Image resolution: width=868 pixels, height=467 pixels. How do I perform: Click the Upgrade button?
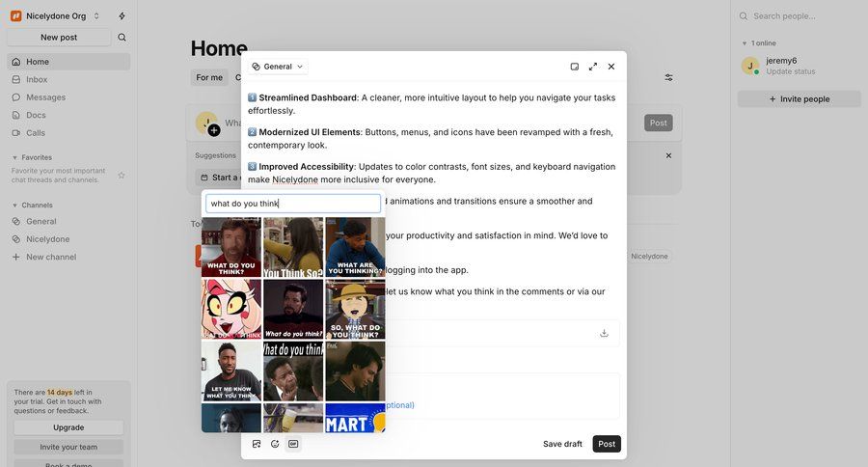point(68,427)
